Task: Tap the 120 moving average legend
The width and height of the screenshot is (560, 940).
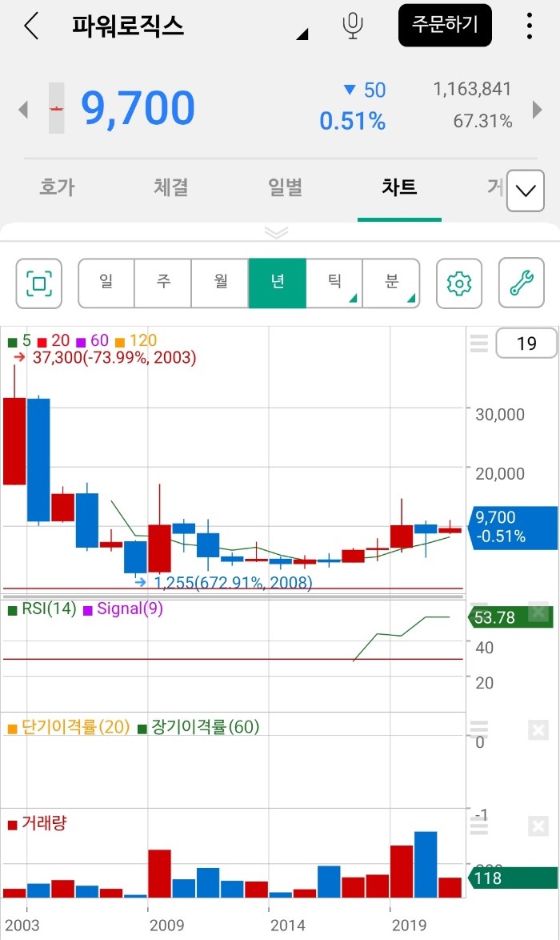Action: (136, 341)
